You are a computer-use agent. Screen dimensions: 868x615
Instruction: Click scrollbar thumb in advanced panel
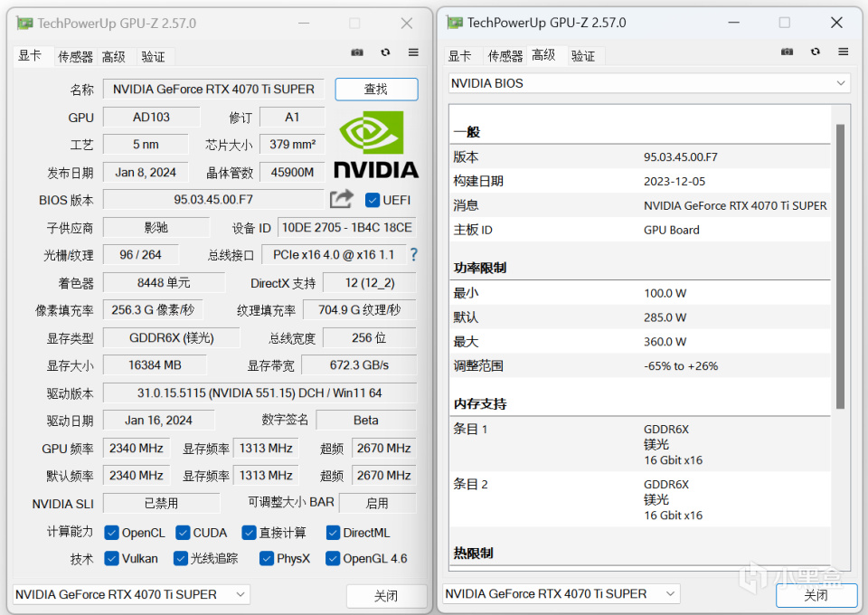pos(840,266)
